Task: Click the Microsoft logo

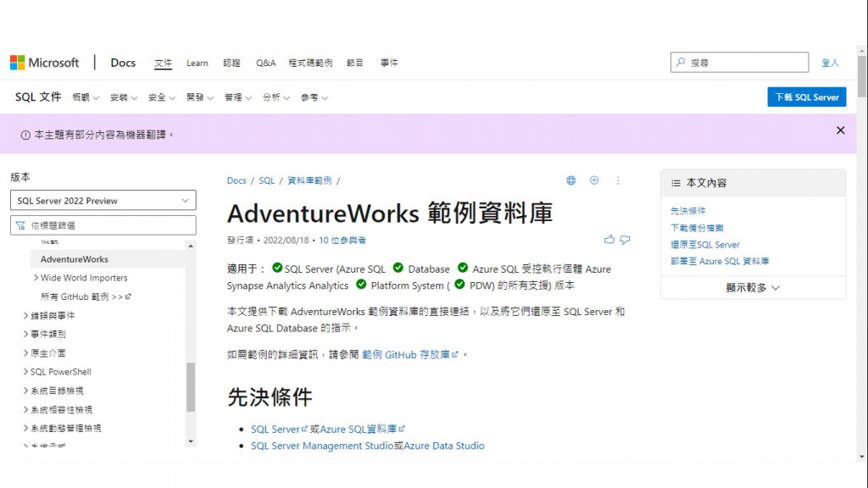Action: click(44, 63)
